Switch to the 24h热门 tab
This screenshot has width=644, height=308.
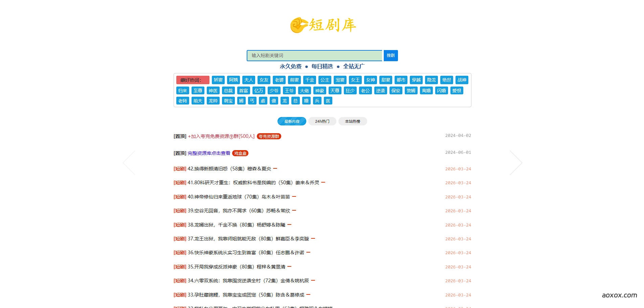tap(321, 121)
